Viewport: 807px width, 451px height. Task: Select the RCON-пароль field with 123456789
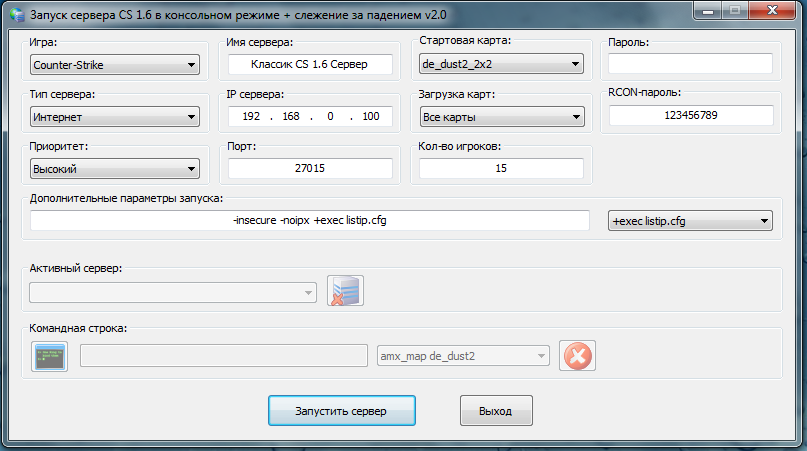pyautogui.click(x=691, y=116)
